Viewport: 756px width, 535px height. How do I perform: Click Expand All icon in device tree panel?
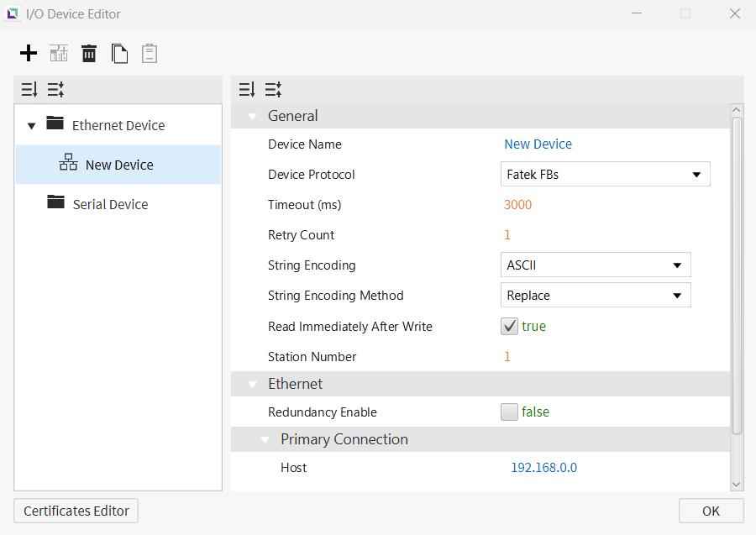[29, 89]
